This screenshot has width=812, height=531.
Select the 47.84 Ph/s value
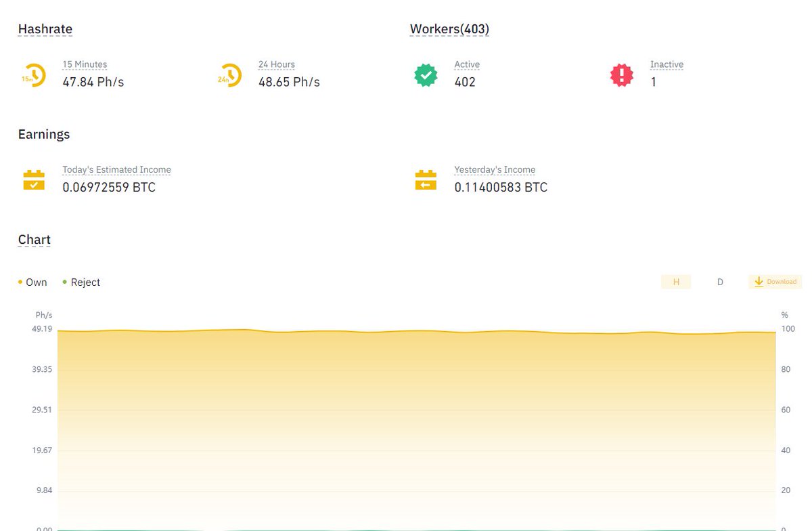[x=93, y=82]
